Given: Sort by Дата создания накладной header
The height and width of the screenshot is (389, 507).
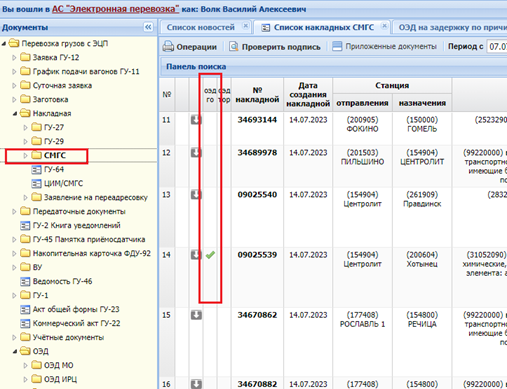Looking at the screenshot, I should tap(308, 95).
